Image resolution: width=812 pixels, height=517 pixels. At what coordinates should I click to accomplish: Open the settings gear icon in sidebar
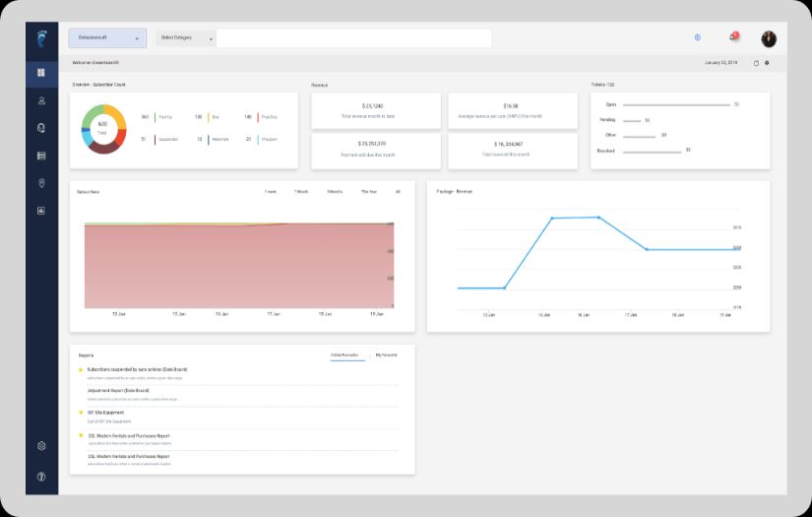click(41, 445)
